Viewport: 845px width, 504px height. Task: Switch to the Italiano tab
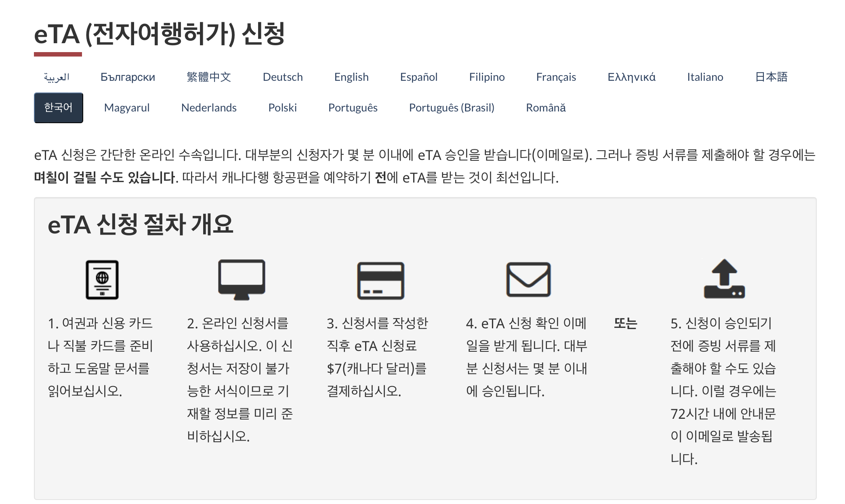click(x=705, y=77)
